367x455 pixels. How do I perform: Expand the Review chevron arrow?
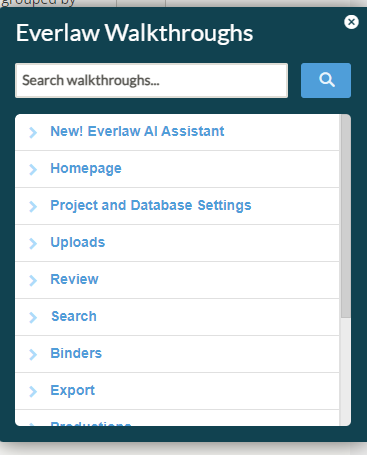[33, 280]
